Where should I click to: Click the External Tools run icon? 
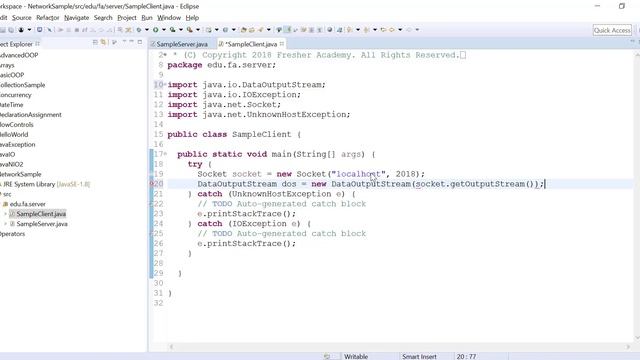(189, 30)
